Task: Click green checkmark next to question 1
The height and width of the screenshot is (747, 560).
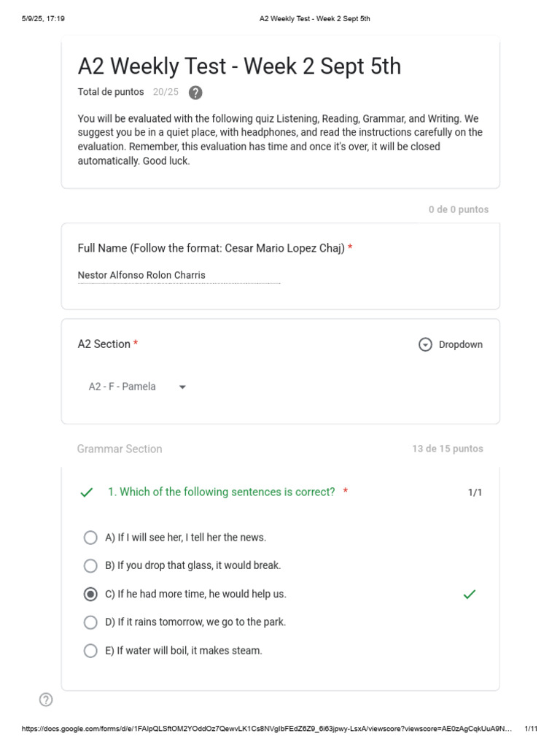Action: click(x=87, y=492)
